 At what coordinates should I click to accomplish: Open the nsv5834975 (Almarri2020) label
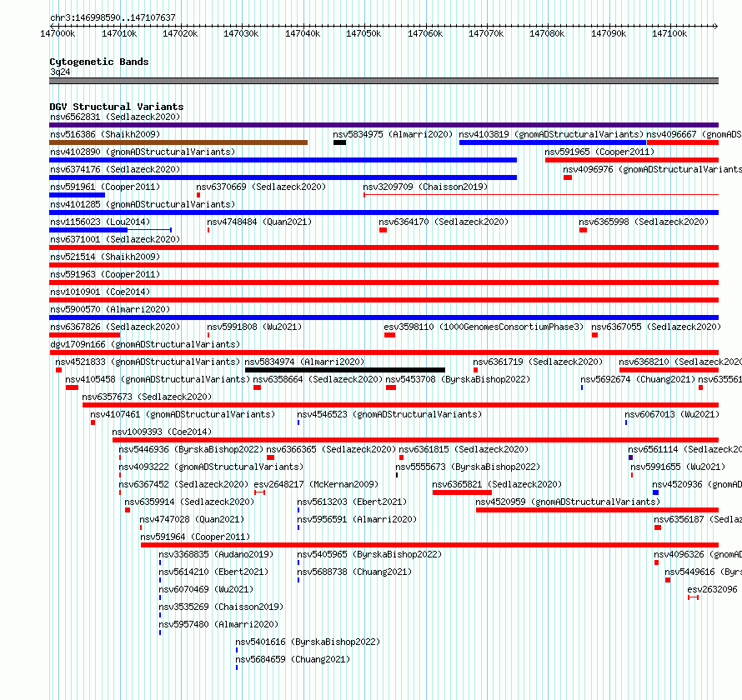[393, 134]
